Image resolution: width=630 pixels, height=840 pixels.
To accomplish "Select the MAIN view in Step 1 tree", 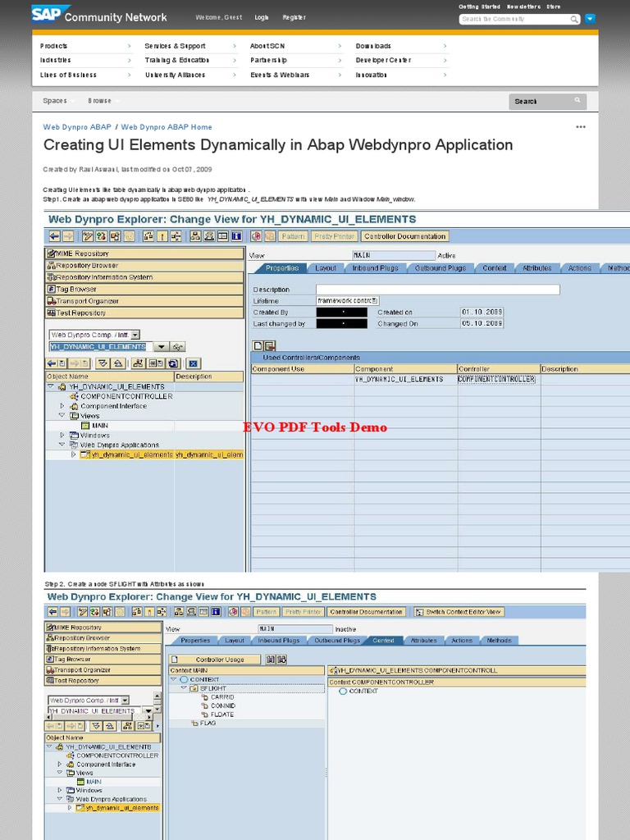I will point(99,426).
